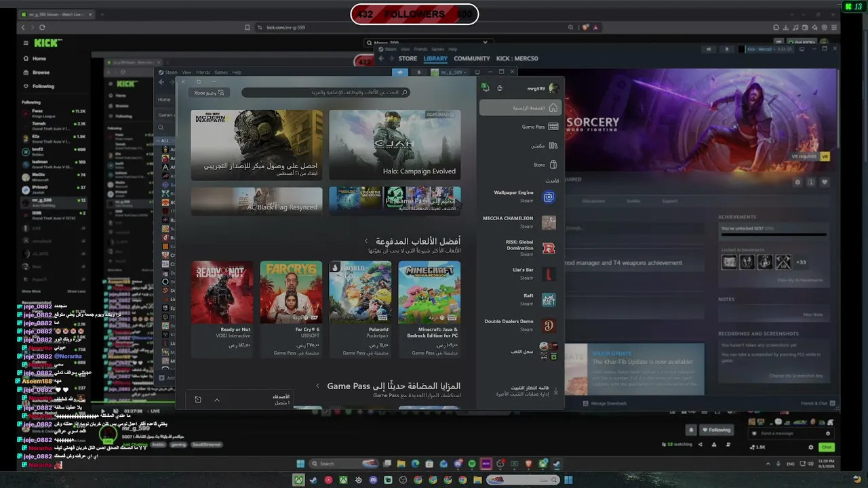This screenshot has height=488, width=868.
Task: Click the Windows taskbar Search box
Action: point(344,464)
